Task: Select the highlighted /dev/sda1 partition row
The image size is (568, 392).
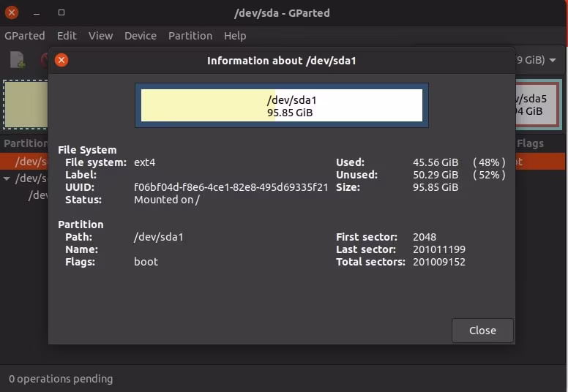Action: click(x=29, y=162)
